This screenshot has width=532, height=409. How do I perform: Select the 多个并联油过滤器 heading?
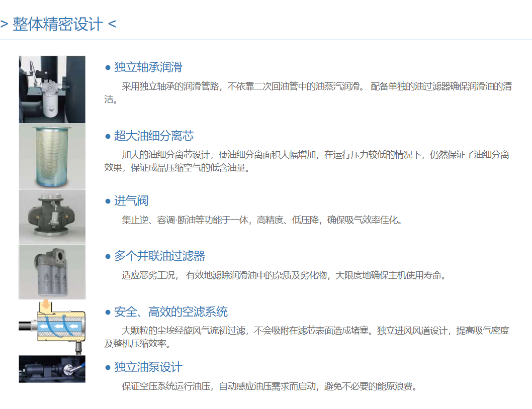click(x=159, y=256)
